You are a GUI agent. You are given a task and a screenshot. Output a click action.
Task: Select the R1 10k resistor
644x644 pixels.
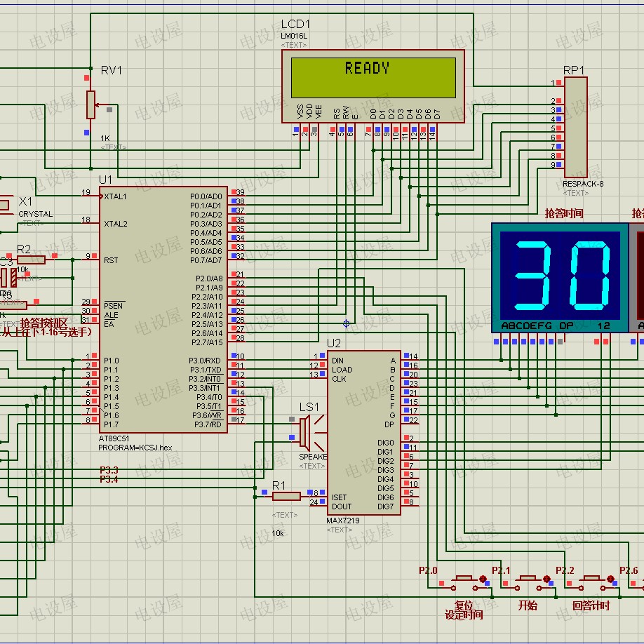(x=286, y=496)
